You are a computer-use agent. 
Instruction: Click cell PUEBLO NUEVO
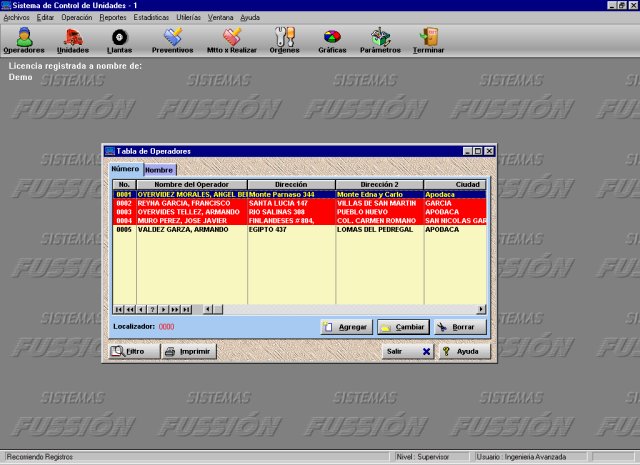click(380, 212)
